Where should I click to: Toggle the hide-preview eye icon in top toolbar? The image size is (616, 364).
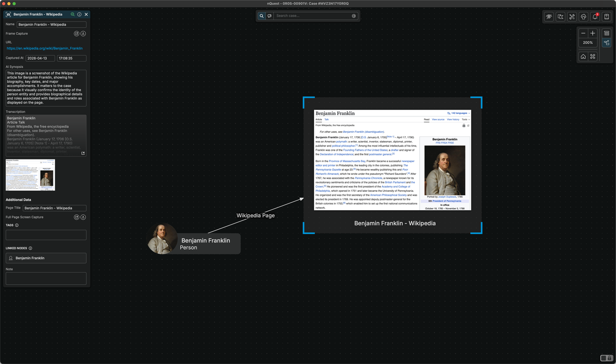[549, 16]
